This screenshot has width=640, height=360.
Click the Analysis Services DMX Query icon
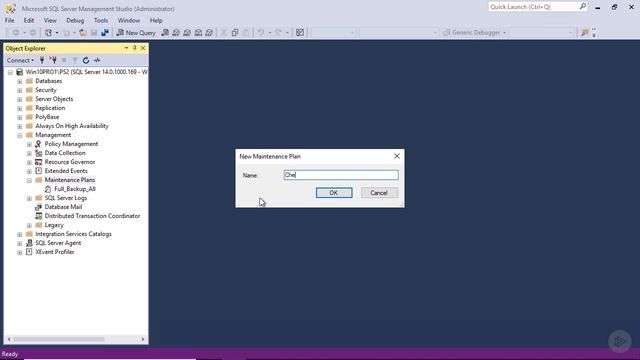pos(187,33)
